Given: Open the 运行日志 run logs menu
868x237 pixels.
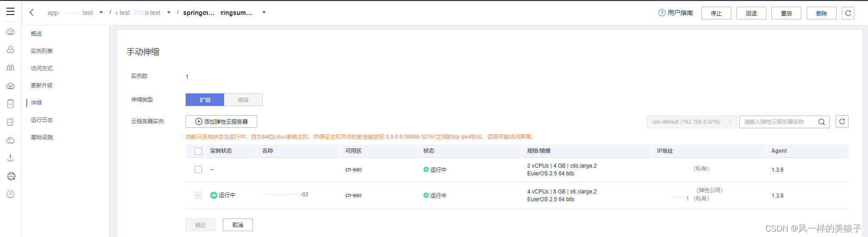Looking at the screenshot, I should point(42,120).
